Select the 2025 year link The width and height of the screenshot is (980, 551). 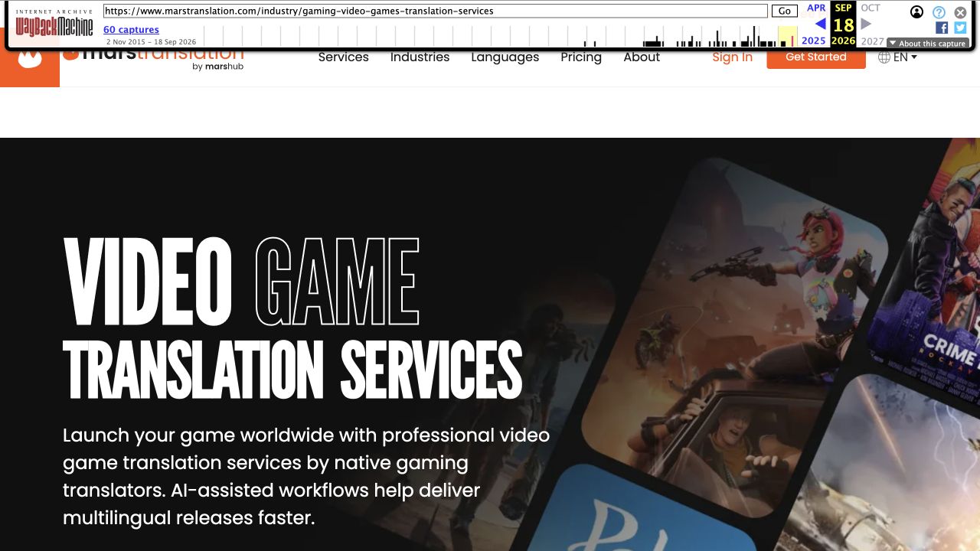click(814, 41)
